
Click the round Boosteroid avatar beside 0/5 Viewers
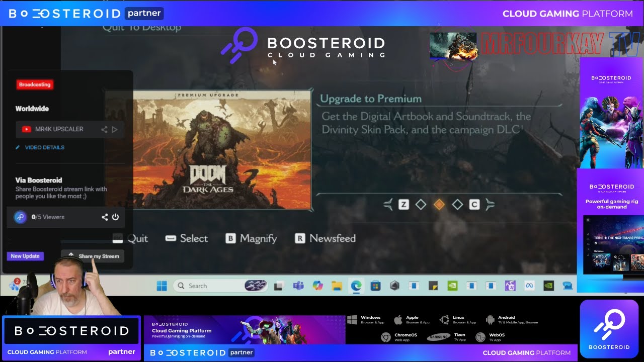click(20, 217)
